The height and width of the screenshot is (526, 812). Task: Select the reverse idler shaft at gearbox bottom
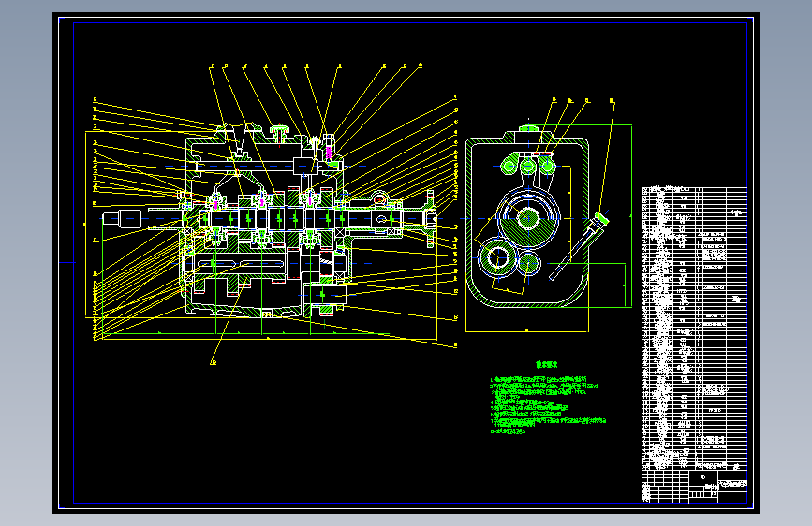coord(325,295)
